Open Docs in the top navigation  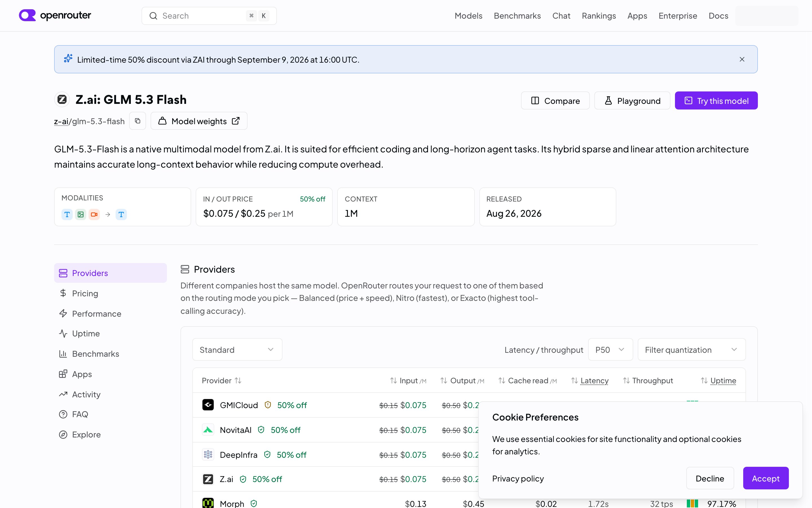pyautogui.click(x=718, y=16)
